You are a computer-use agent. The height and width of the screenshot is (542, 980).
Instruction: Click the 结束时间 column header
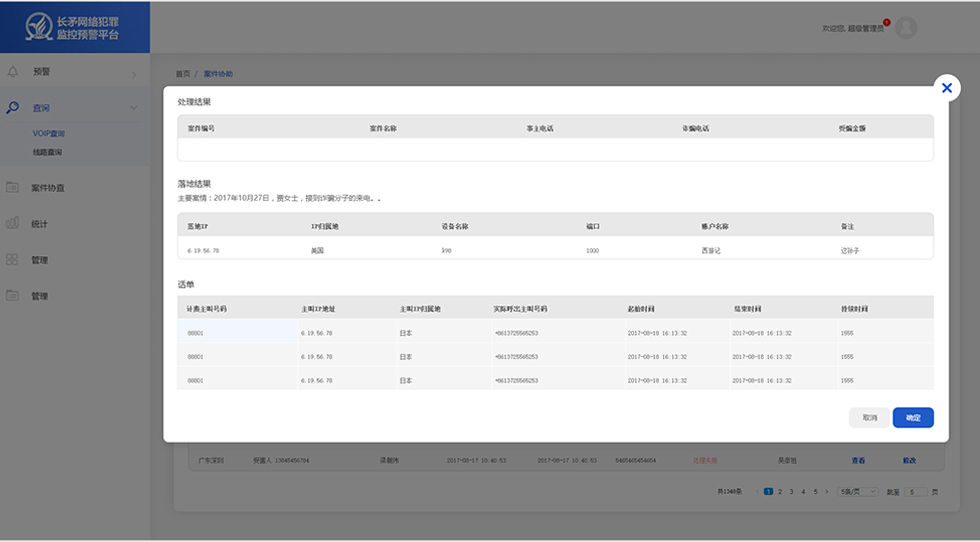point(747,309)
